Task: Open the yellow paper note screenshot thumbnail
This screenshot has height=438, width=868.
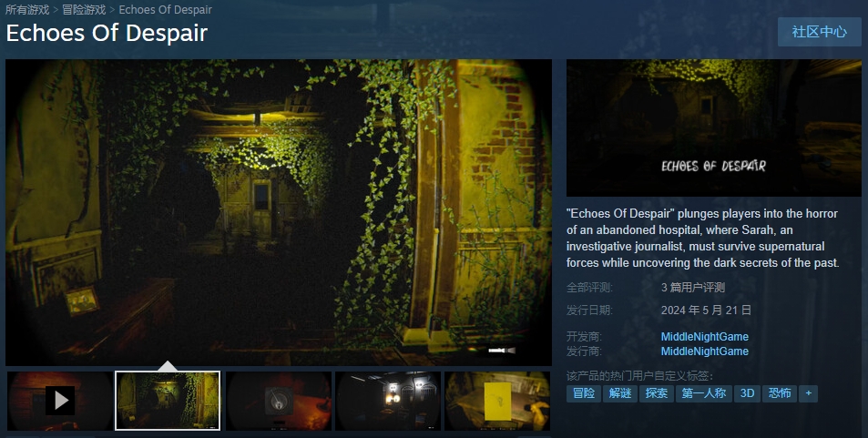Action: coord(497,401)
